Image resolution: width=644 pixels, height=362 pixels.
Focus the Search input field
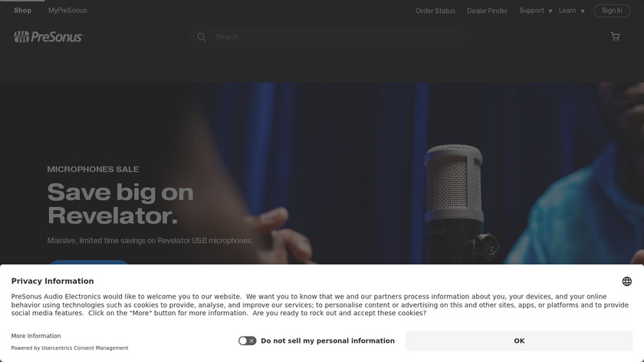337,37
